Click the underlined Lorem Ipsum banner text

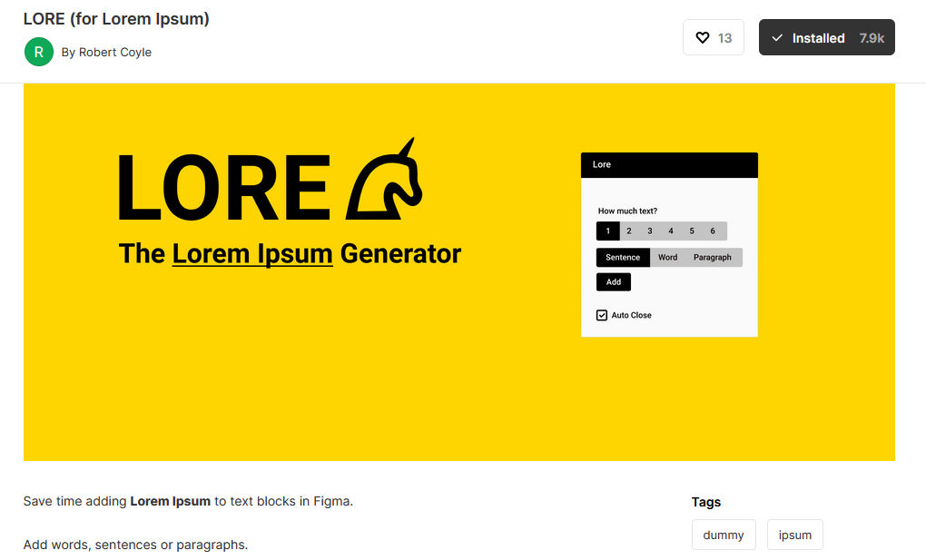(252, 253)
